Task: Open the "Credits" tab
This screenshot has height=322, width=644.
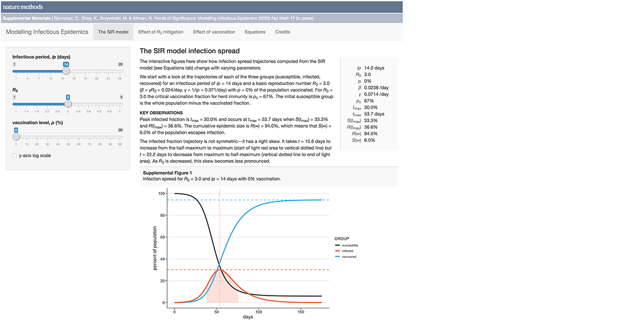Action: [282, 31]
